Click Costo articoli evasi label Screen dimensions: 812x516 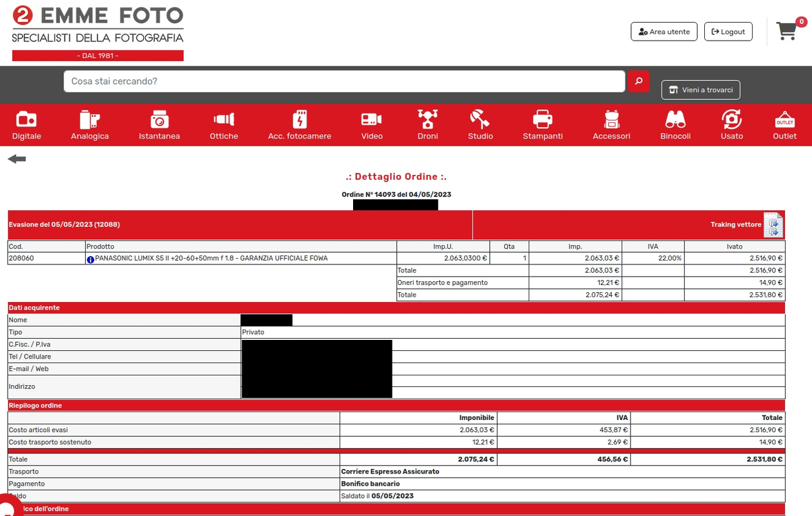[x=38, y=430]
